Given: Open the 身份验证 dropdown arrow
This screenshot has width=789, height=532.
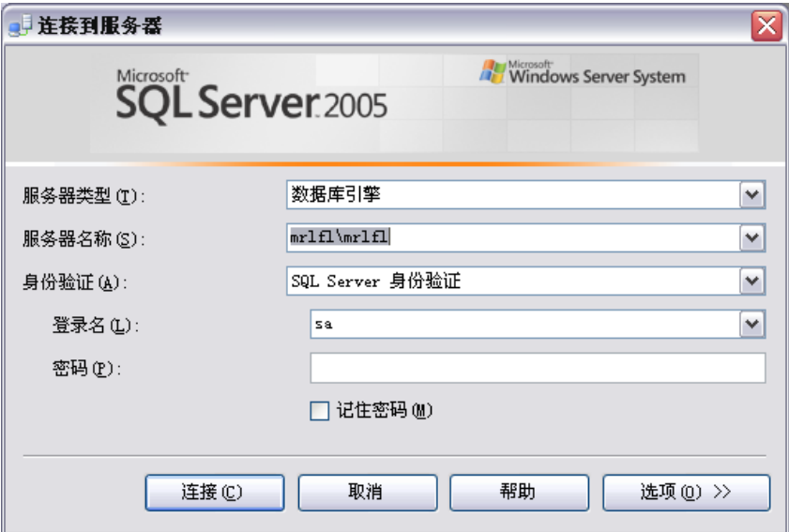Looking at the screenshot, I should click(x=752, y=281).
